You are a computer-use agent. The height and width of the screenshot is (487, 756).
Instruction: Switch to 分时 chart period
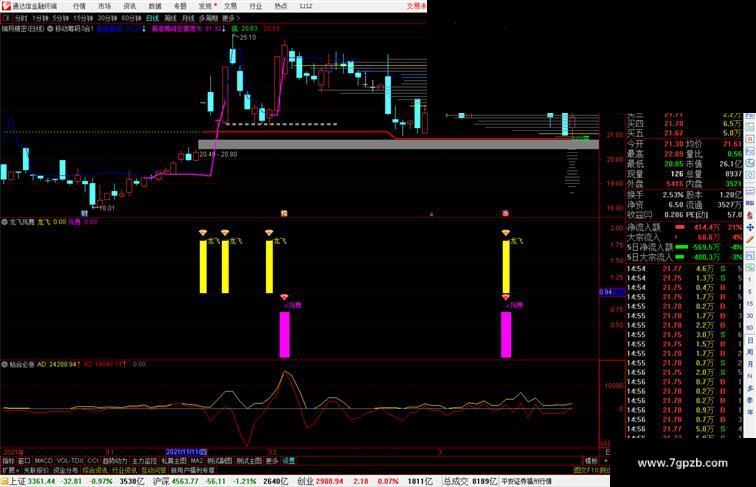[x=21, y=18]
